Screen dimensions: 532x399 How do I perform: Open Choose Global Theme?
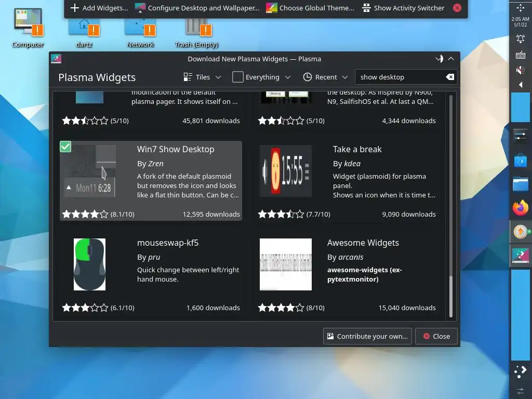point(310,8)
